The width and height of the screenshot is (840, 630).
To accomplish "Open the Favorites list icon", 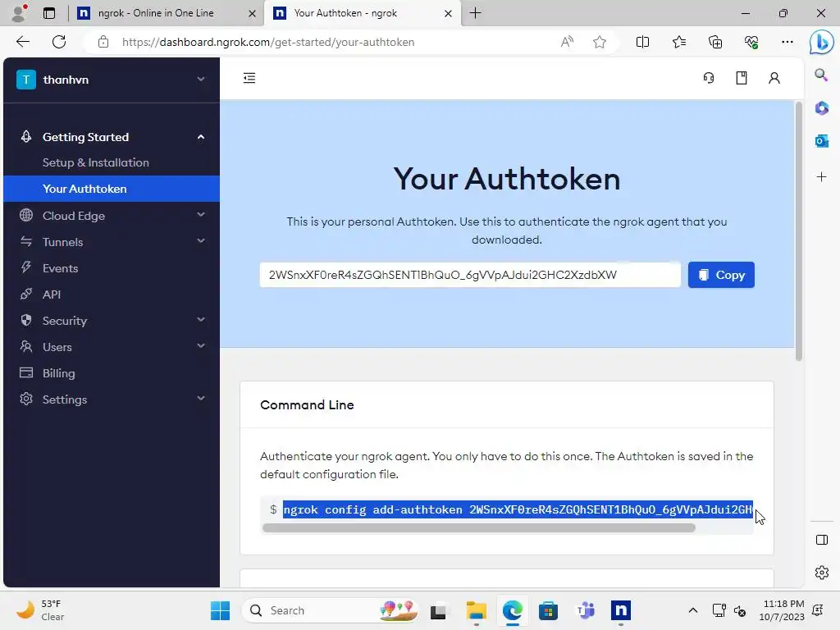I will [x=678, y=42].
